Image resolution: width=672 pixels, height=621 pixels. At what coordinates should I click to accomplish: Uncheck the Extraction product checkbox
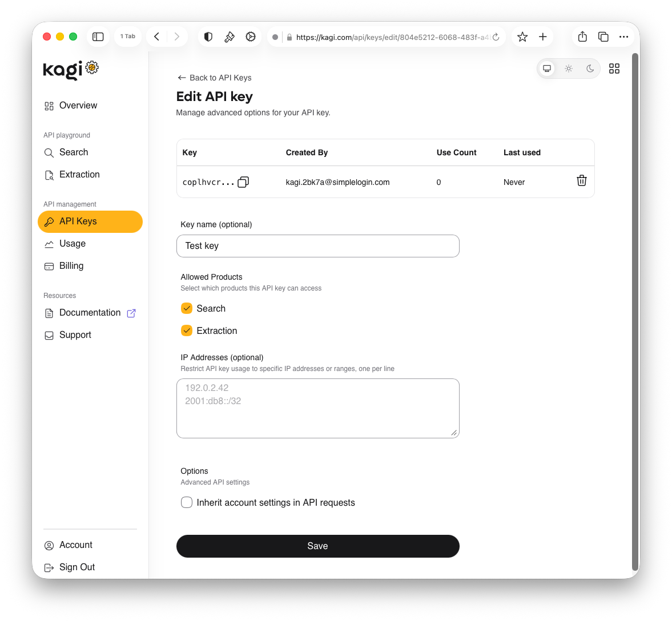187,331
